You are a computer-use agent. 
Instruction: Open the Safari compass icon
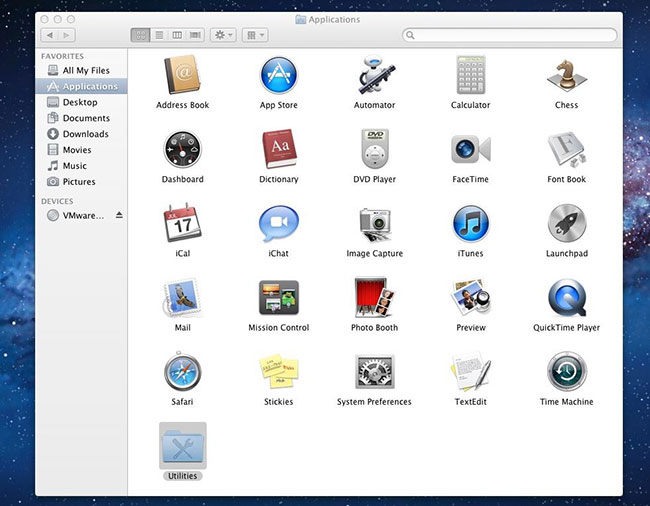[x=182, y=372]
